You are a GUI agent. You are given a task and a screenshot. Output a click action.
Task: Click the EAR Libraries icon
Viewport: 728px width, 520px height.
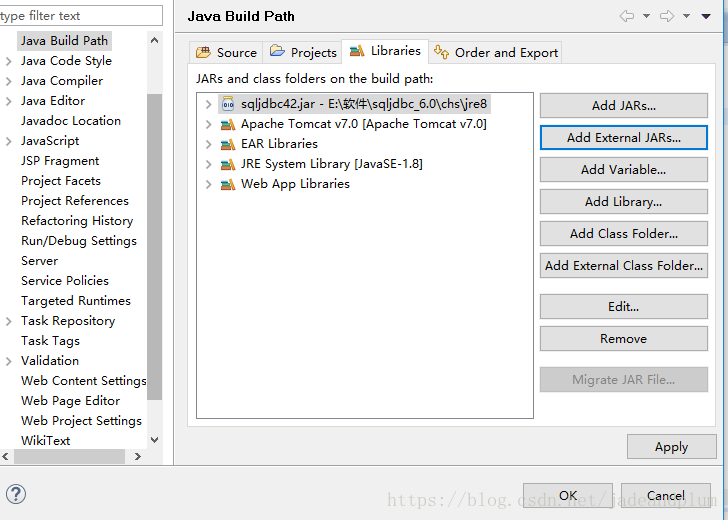pyautogui.click(x=228, y=144)
